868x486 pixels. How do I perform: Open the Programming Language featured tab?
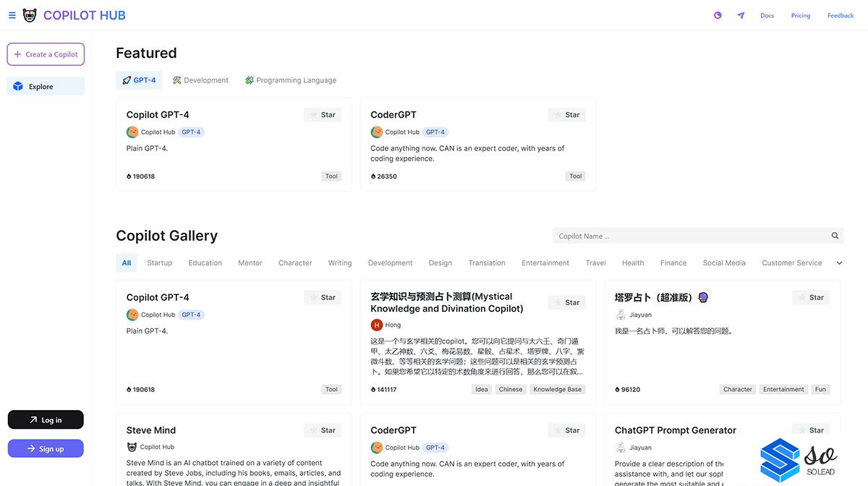[x=291, y=80]
